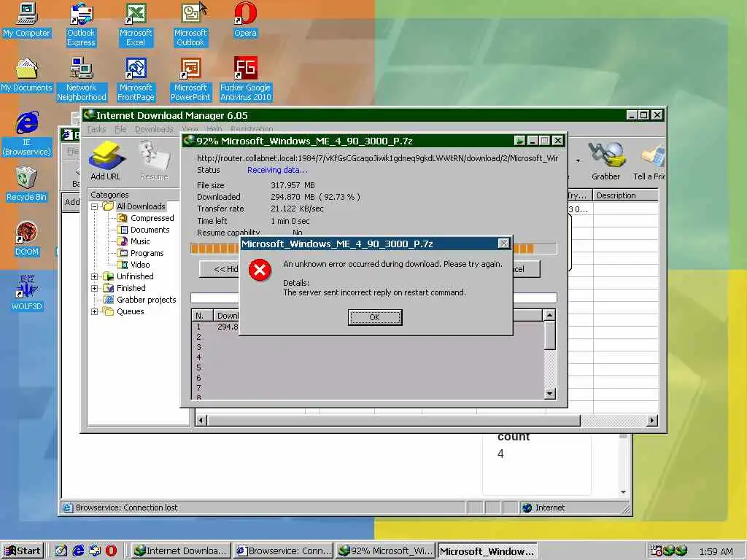Image resolution: width=747 pixels, height=560 pixels.
Task: Click IDM list horizontal scroll left arrow
Action: (201, 421)
